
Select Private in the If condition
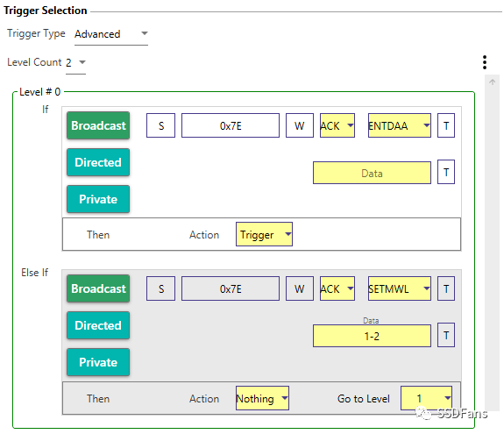pos(98,199)
